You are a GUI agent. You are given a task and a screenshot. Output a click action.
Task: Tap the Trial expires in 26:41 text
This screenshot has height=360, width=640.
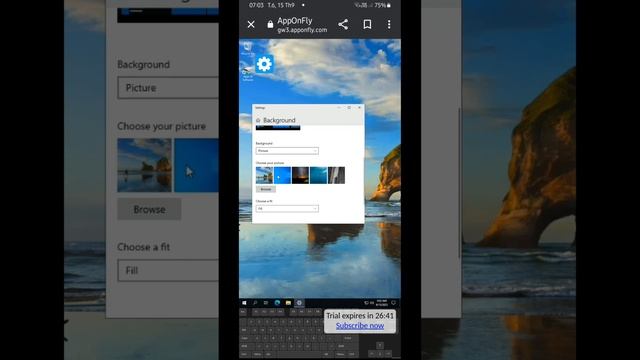[360, 316]
